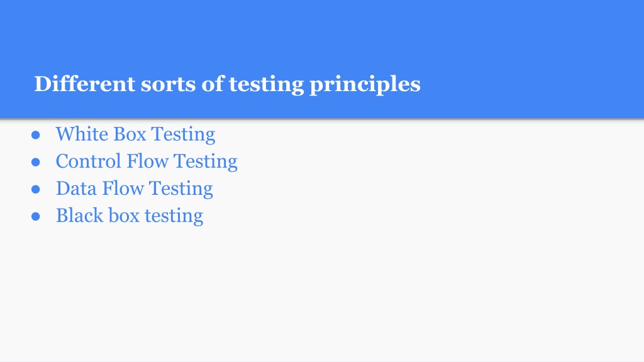Click the word 'testing' in the title

click(x=266, y=85)
